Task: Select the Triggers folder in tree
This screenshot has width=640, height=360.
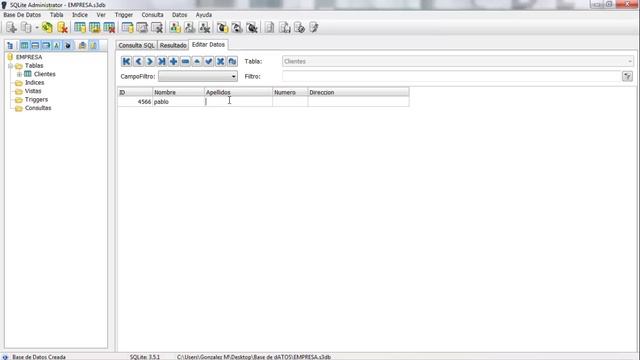Action: click(36, 100)
